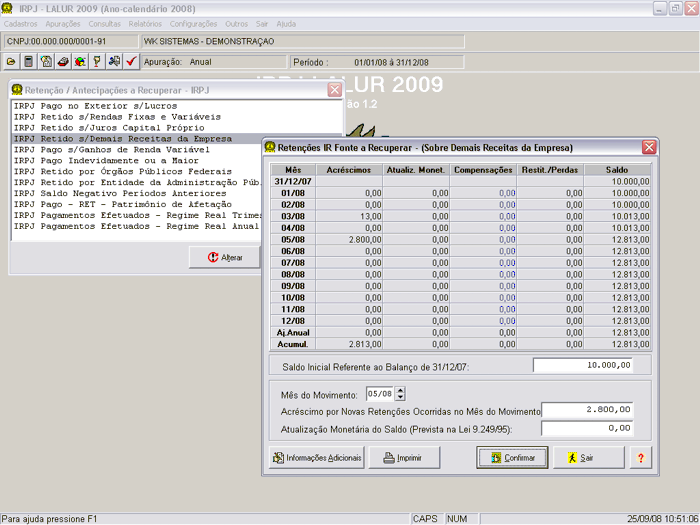Select 'IRPJ Pago no Exterior s/Lucros' list item
700x525 pixels.
pyautogui.click(x=96, y=106)
